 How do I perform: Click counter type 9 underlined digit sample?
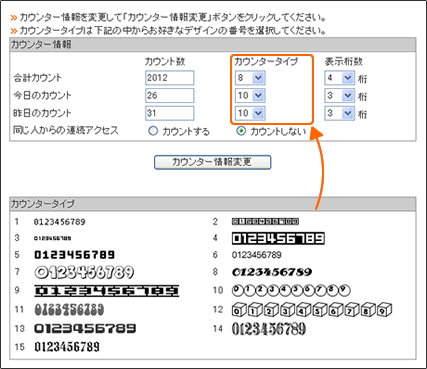click(107, 291)
